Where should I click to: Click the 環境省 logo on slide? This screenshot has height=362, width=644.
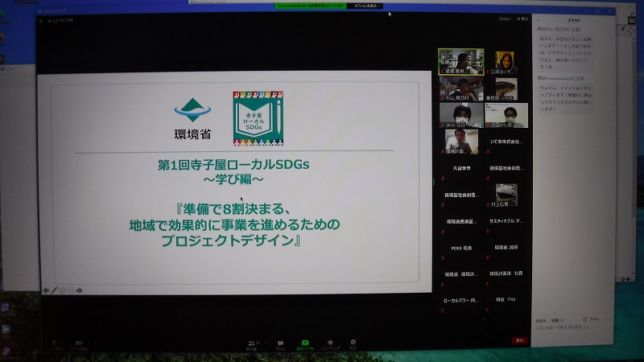(x=192, y=118)
